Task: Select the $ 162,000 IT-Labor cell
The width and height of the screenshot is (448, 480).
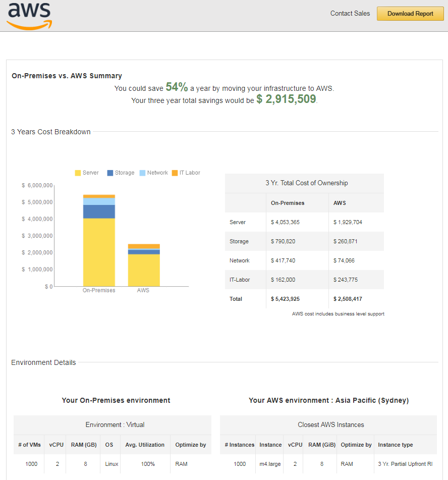Action: pos(283,280)
